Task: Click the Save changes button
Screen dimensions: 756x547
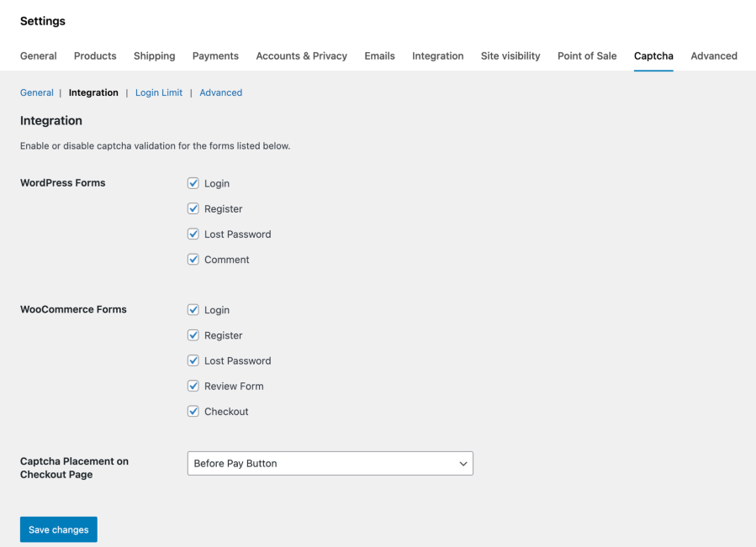Action: pos(58,529)
